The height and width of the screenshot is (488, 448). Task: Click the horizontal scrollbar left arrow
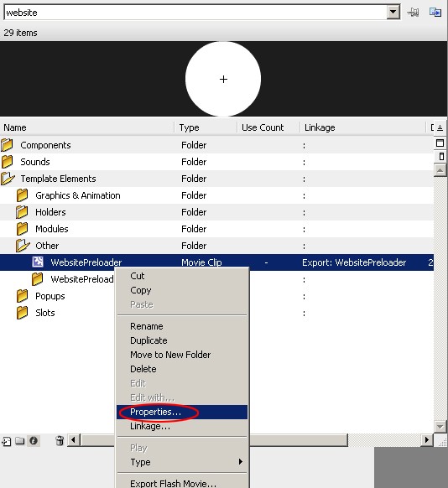[x=74, y=440]
